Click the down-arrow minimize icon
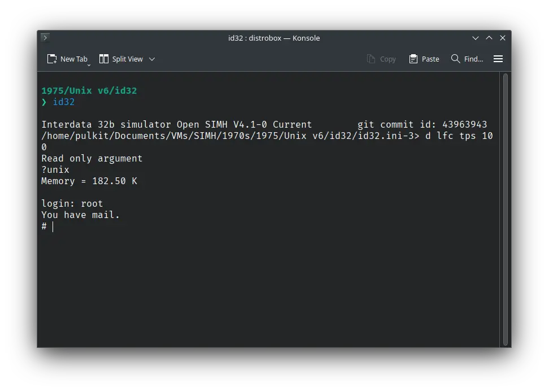Image resolution: width=549 pixels, height=392 pixels. [x=476, y=38]
